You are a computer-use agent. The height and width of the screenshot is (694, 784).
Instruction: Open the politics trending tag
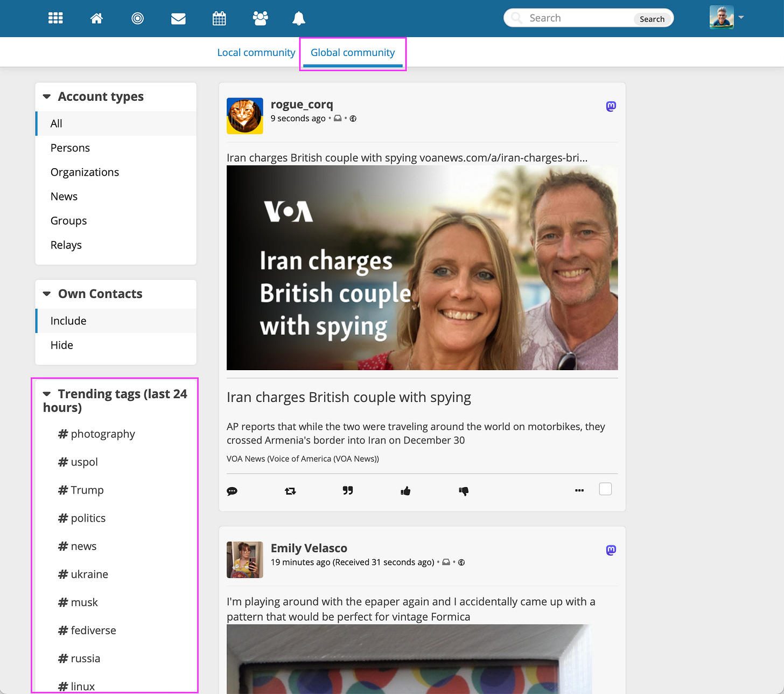pos(82,518)
